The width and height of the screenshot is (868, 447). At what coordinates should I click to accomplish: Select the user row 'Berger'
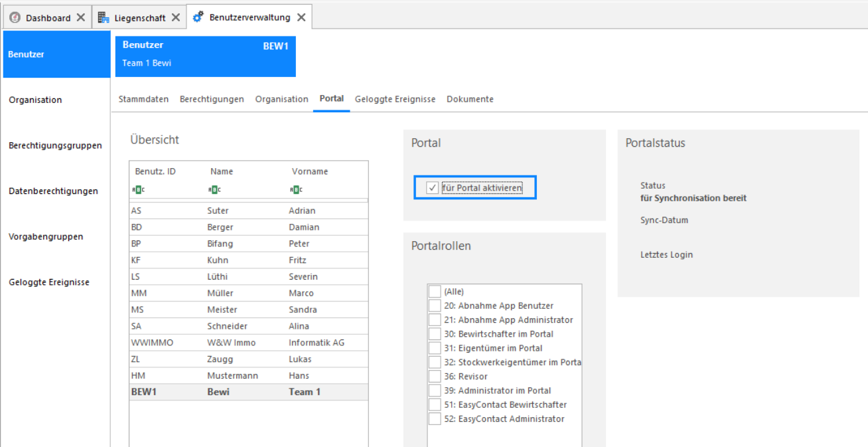[249, 227]
